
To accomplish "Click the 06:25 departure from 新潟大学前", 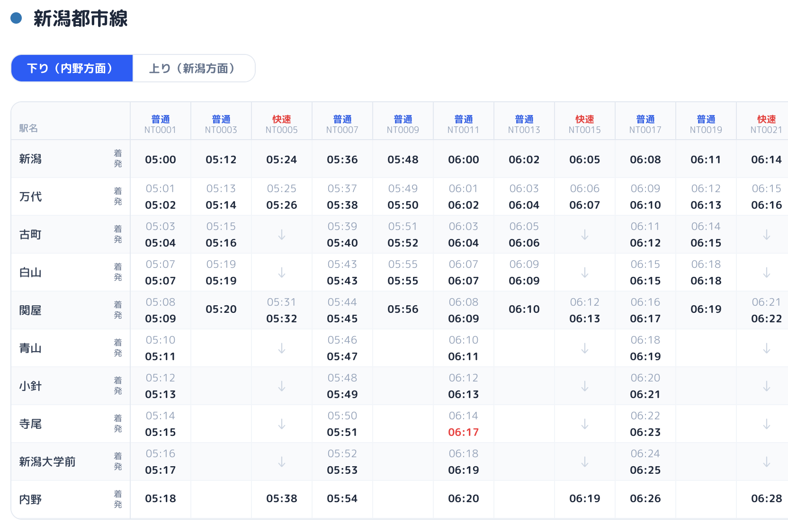I will pos(645,470).
